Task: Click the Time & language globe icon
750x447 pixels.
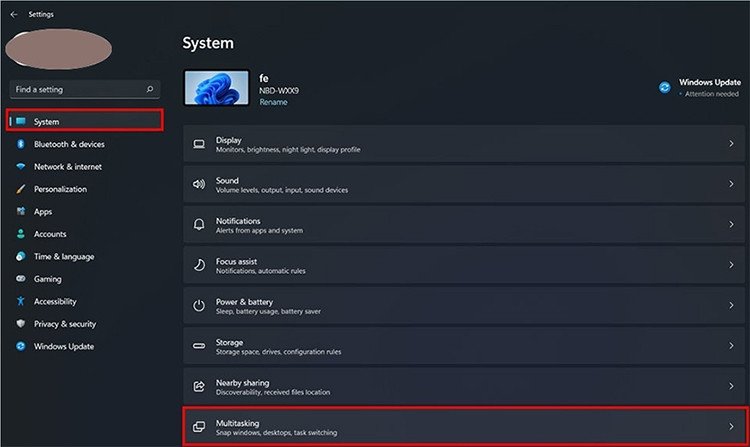Action: point(21,256)
